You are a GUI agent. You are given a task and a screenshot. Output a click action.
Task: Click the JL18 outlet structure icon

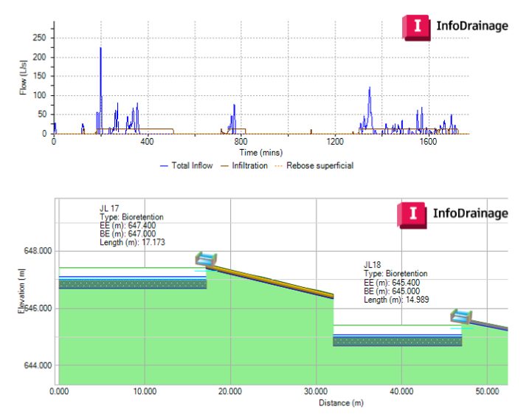[x=460, y=316]
